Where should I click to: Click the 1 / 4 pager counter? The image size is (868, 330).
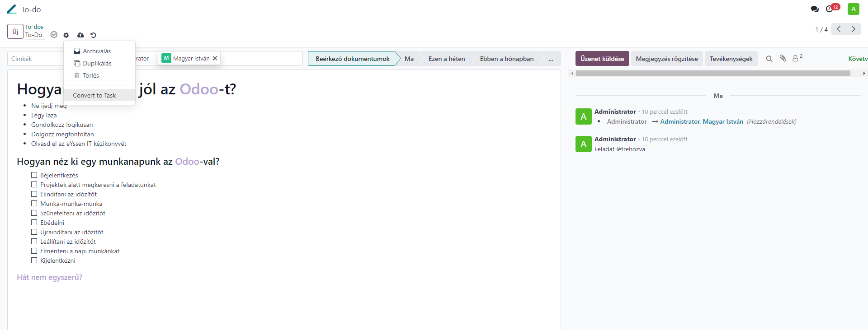(x=821, y=29)
